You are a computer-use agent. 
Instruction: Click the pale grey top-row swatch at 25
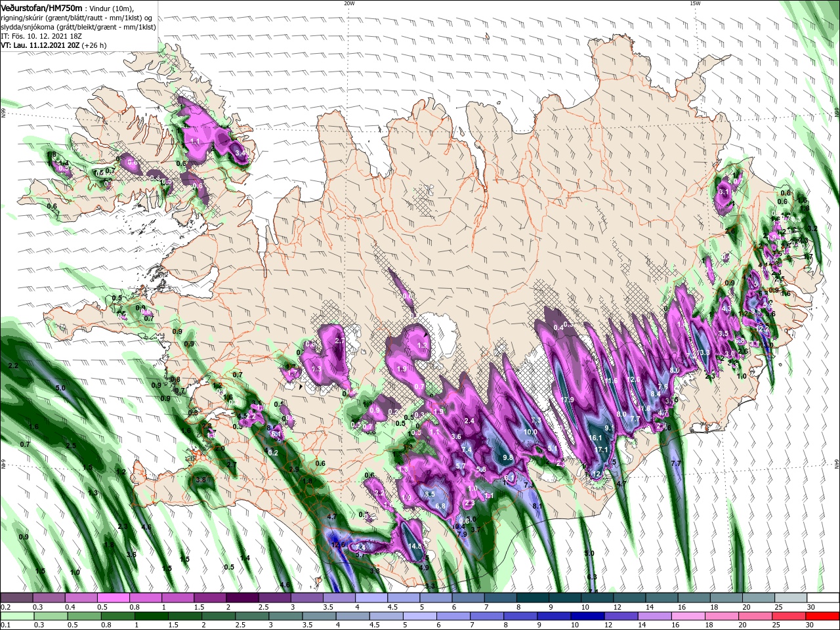coord(791,597)
